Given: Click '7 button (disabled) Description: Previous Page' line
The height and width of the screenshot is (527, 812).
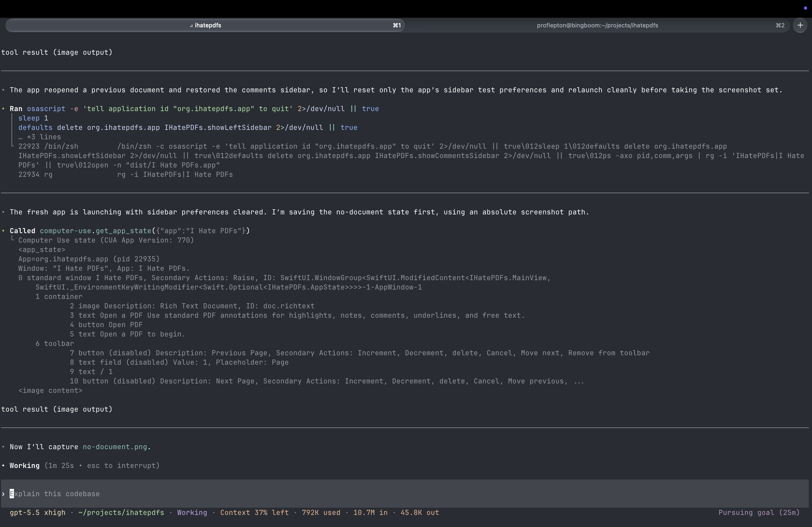Looking at the screenshot, I should [x=360, y=353].
